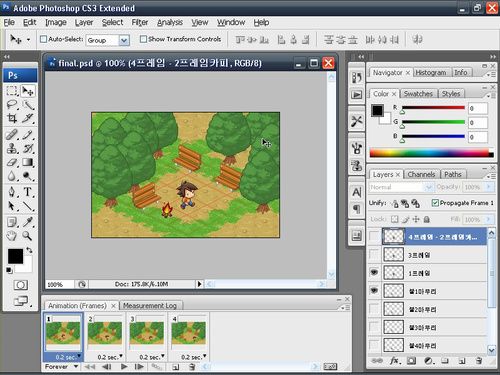Viewport: 500px width, 375px height.
Task: Hide the 불1마무리 layer eye icon
Action: click(x=374, y=291)
